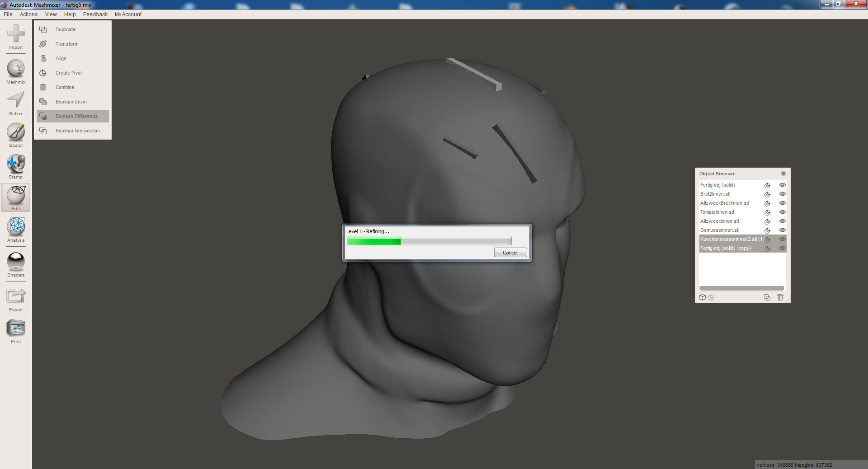
Task: Open the Stamp tool
Action: 16,167
